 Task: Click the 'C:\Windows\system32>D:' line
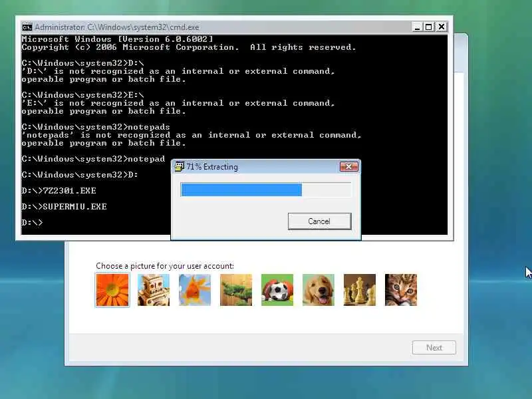79,175
